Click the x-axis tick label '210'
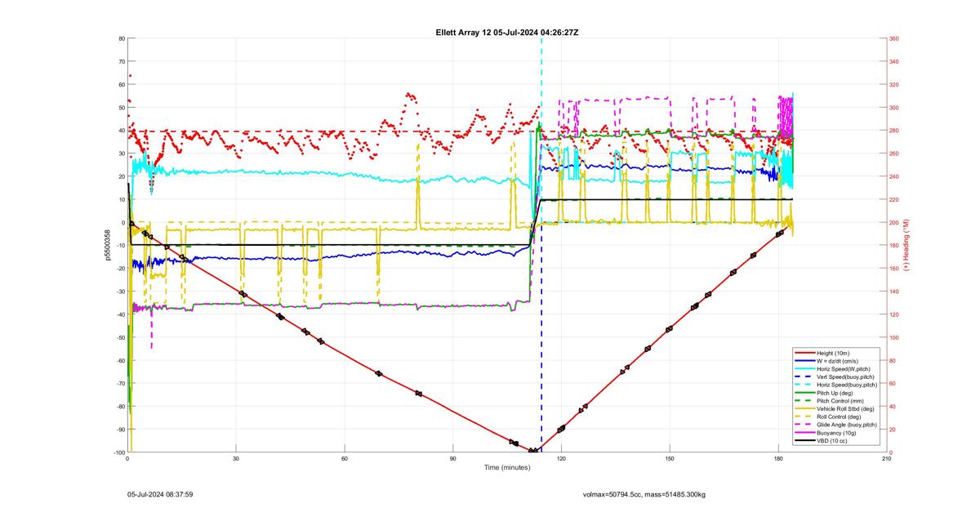 click(x=887, y=459)
